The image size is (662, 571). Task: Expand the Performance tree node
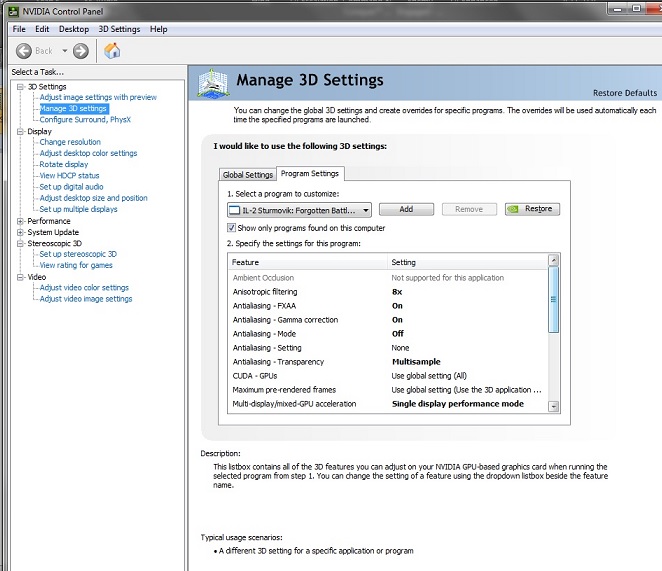(20, 221)
